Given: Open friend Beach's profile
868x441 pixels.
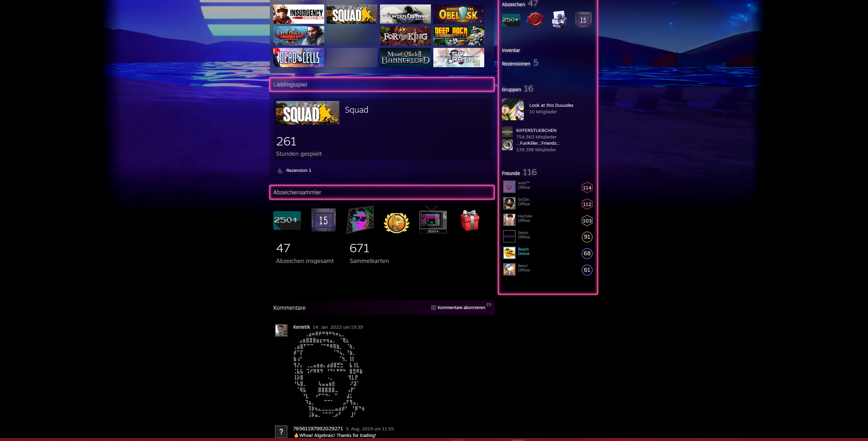Looking at the screenshot, I should 523,249.
